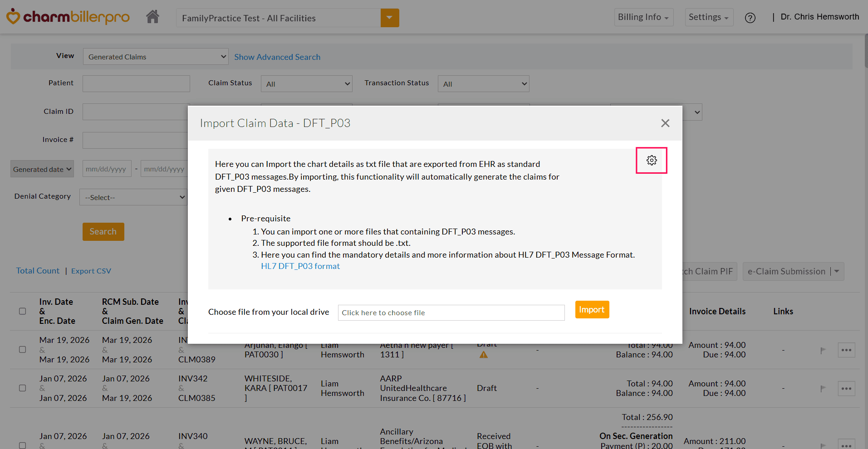Open the Claim Status dropdown
The height and width of the screenshot is (449, 868).
[x=306, y=84]
